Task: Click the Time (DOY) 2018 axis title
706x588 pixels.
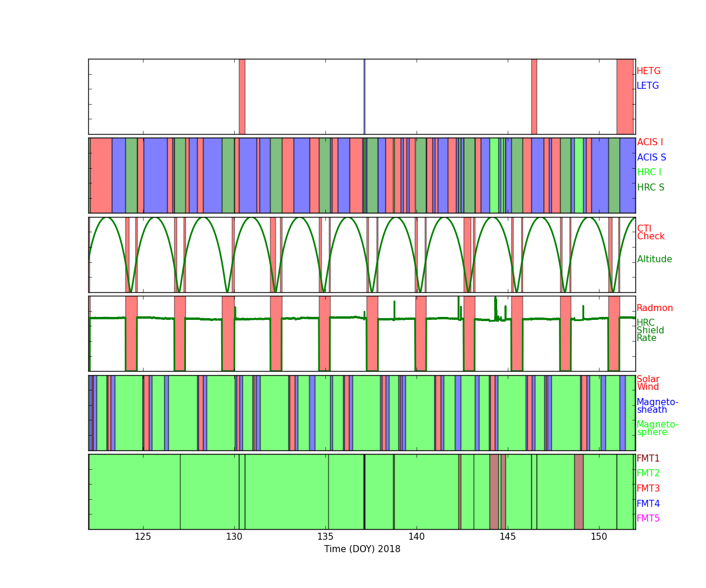Action: click(362, 549)
